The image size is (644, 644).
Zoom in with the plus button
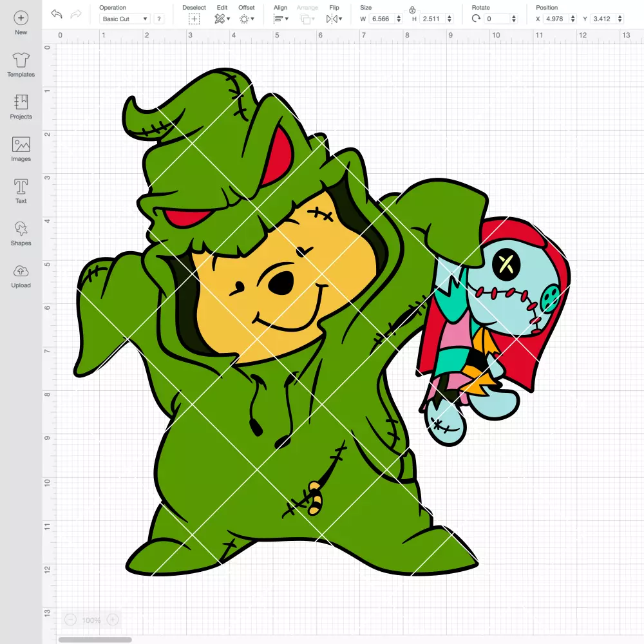(113, 620)
